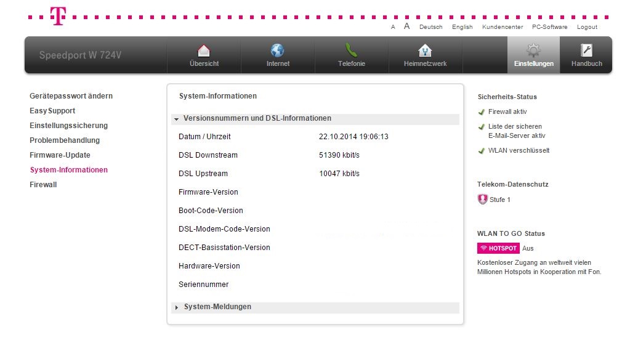Screen dimensions: 638x364
Task: Click the WLAN TO GO Status heading
Action: tap(511, 233)
